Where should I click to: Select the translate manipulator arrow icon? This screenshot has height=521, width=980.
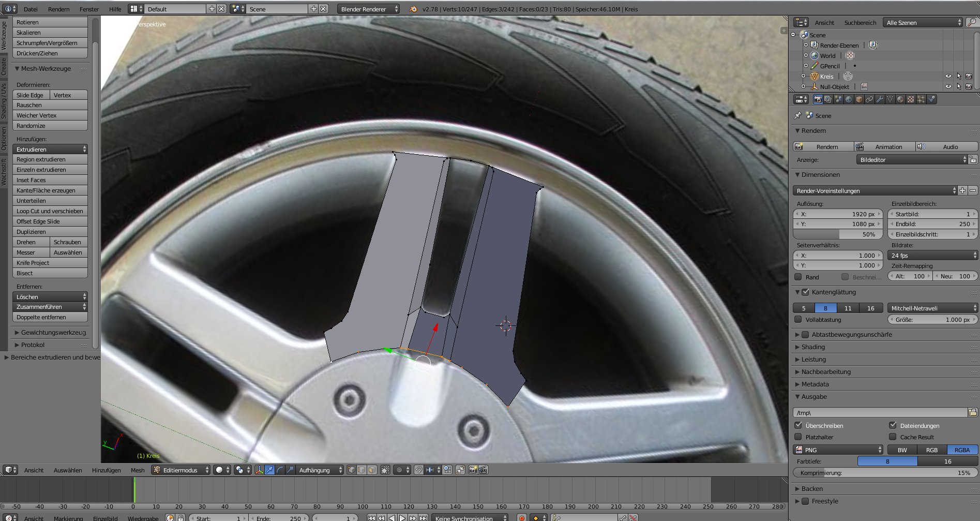[x=269, y=470]
